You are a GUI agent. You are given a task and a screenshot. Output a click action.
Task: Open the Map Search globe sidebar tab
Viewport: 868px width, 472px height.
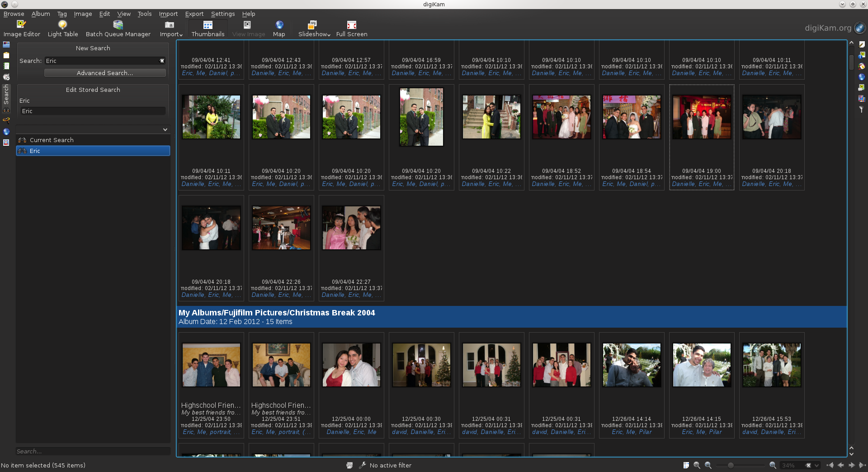point(6,132)
